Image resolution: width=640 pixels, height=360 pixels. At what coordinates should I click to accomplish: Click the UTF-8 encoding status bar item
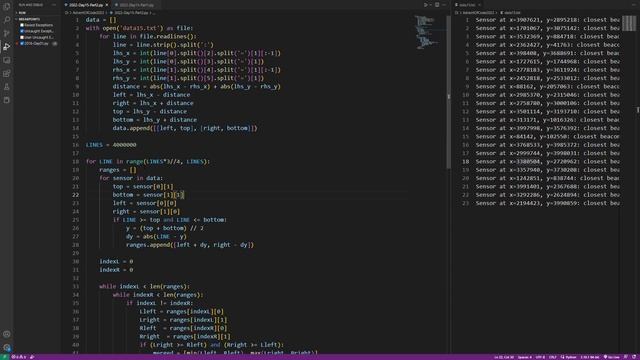tap(540, 357)
